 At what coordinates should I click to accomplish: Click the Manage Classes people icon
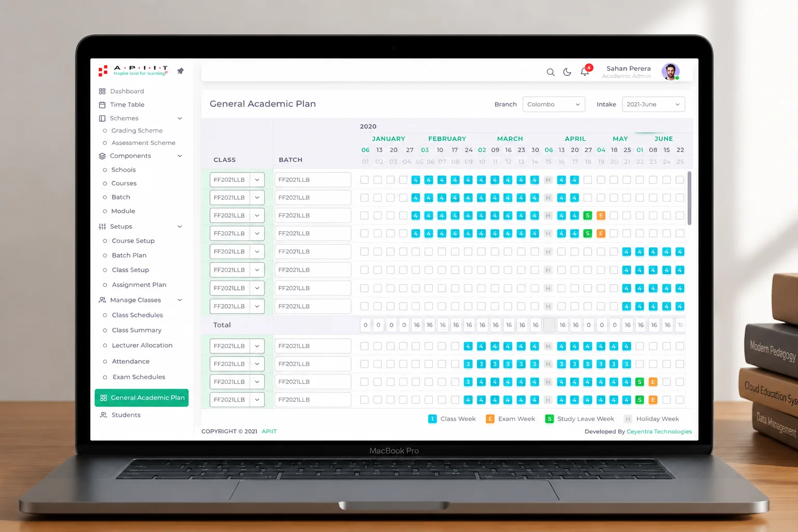(x=102, y=300)
